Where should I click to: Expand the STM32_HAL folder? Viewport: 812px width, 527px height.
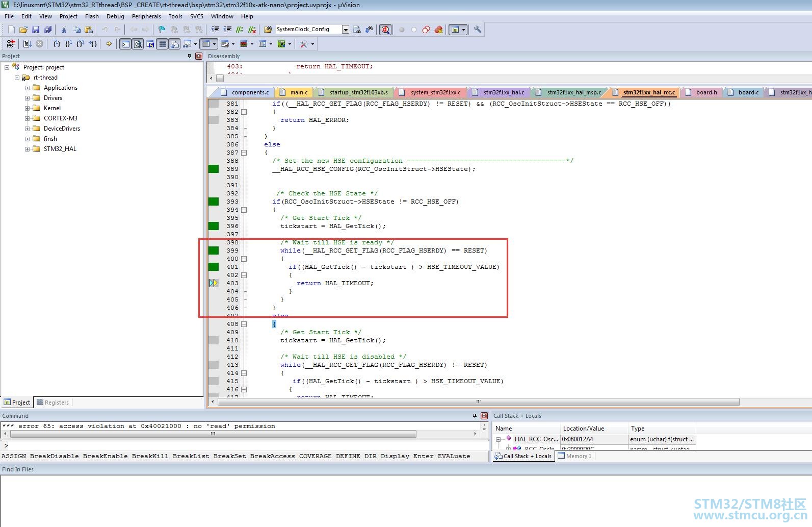click(27, 149)
